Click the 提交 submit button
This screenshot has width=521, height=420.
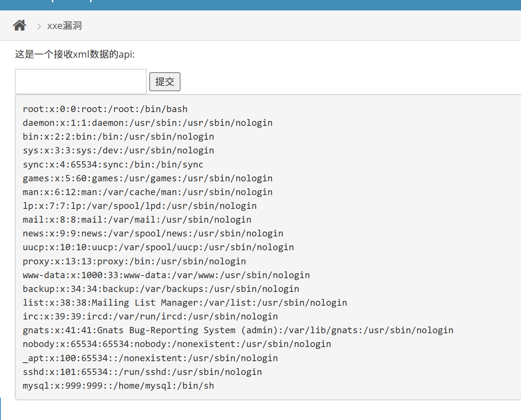165,82
